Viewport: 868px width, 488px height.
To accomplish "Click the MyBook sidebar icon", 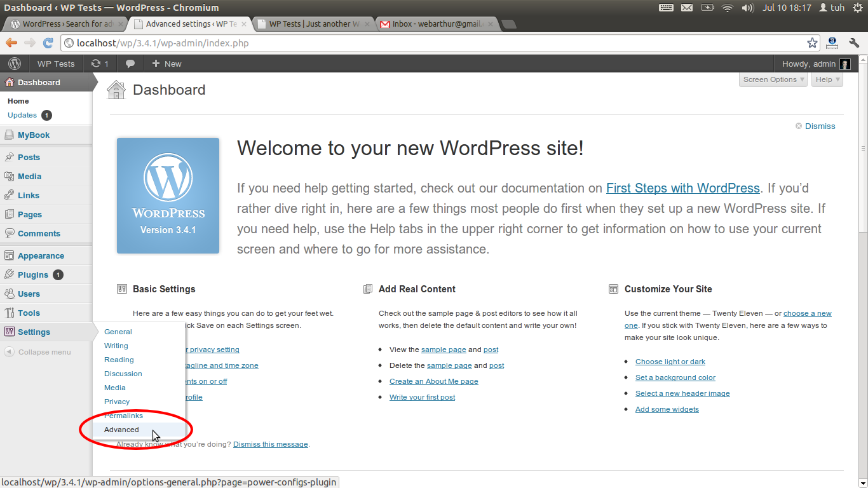I will pyautogui.click(x=10, y=135).
